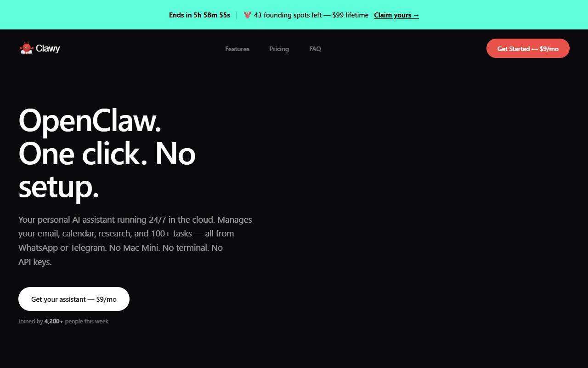Open the Features navigation item
The image size is (588, 368).
point(237,49)
